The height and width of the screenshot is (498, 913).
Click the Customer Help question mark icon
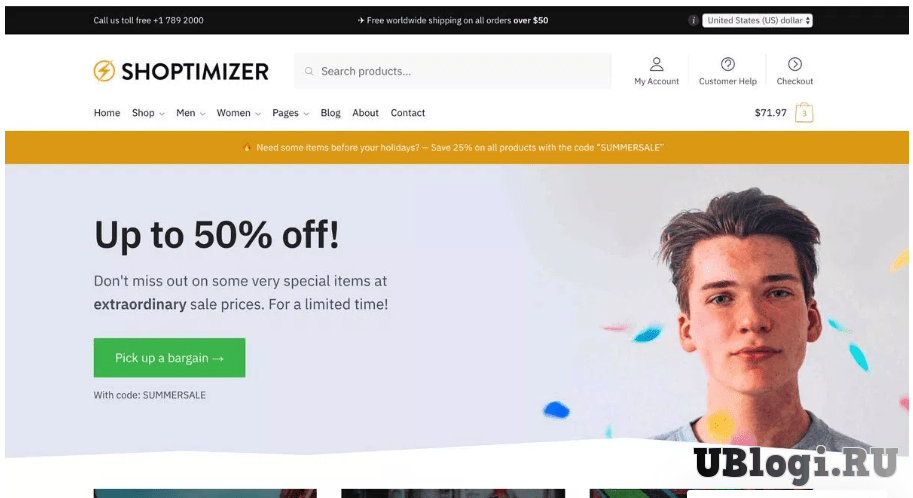(x=727, y=64)
